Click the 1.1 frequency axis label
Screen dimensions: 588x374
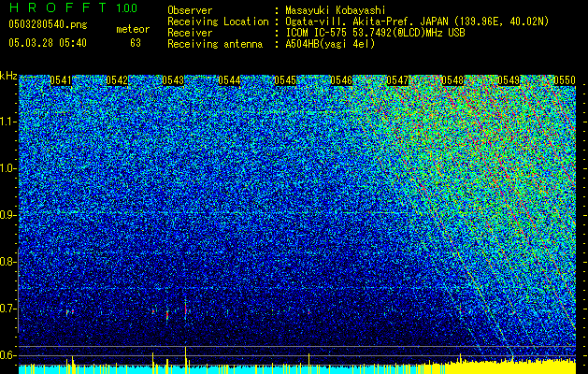click(x=8, y=122)
